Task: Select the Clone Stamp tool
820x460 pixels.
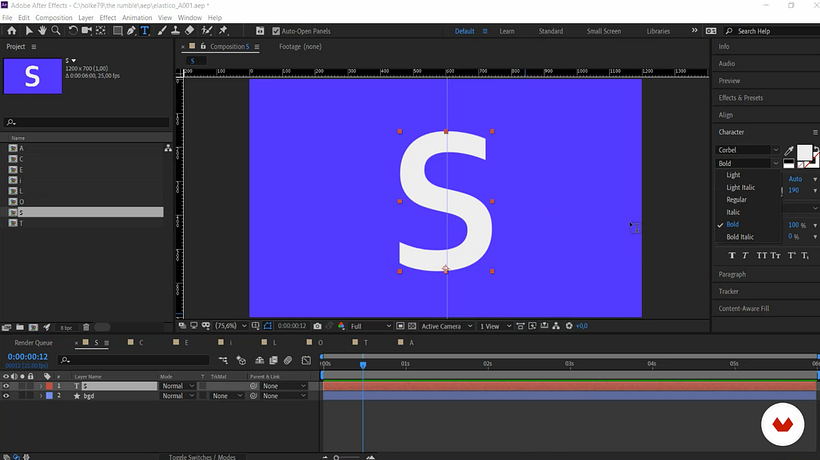Action: click(x=176, y=31)
